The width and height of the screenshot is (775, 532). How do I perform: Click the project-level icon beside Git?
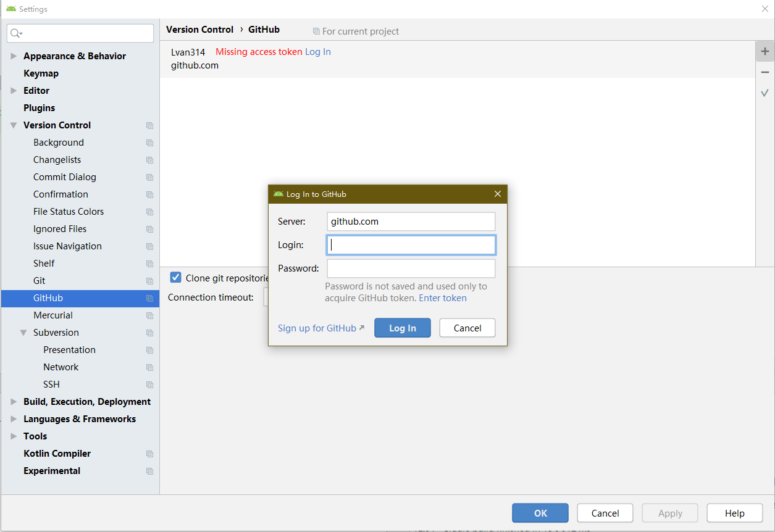(149, 281)
